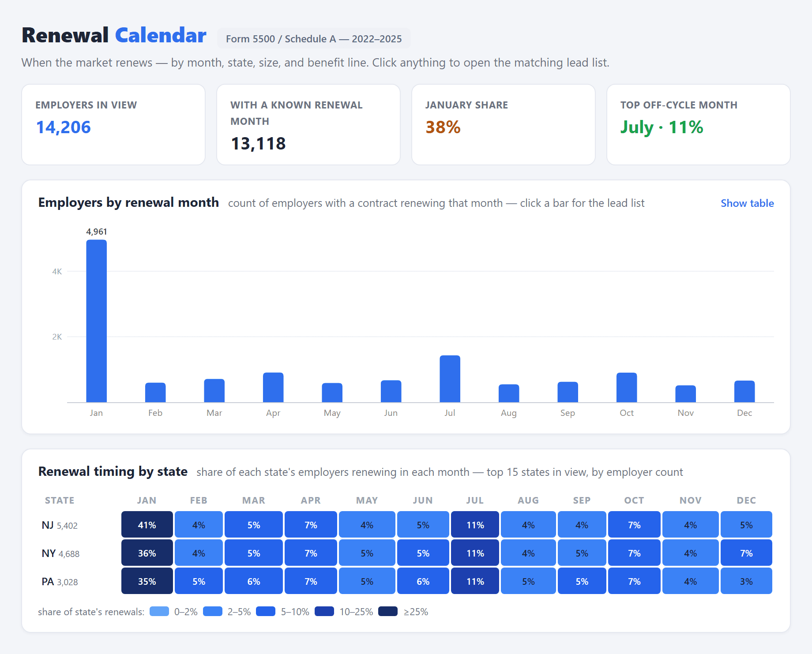Open the Top Off-Cycle Month July card
This screenshot has height=654, width=812.
click(x=699, y=125)
